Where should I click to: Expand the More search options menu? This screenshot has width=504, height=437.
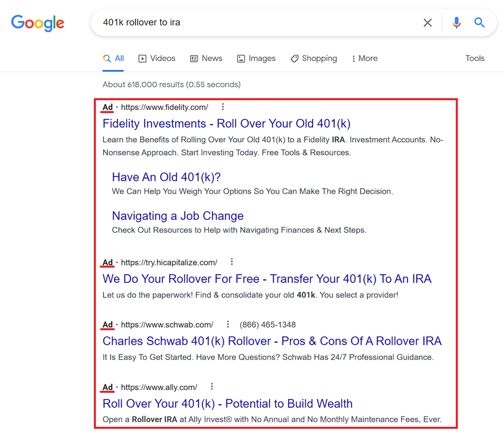tap(364, 59)
